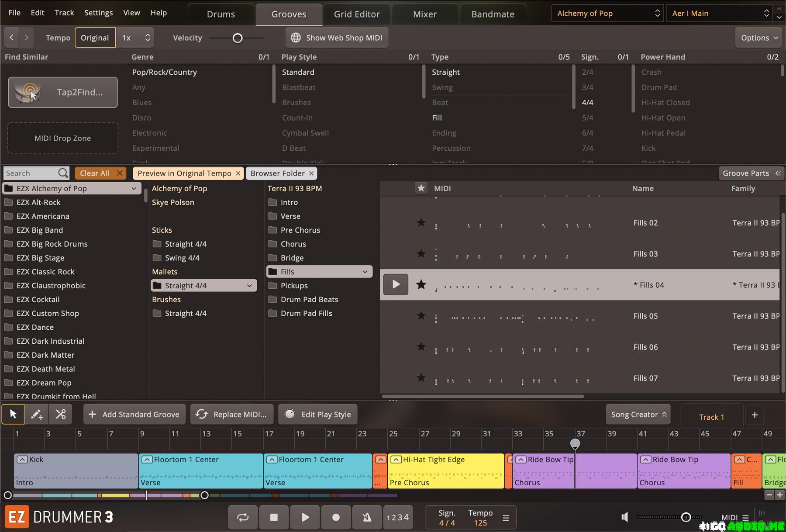Zoom out the timeline with minus
786x532 pixels.
[x=769, y=495]
